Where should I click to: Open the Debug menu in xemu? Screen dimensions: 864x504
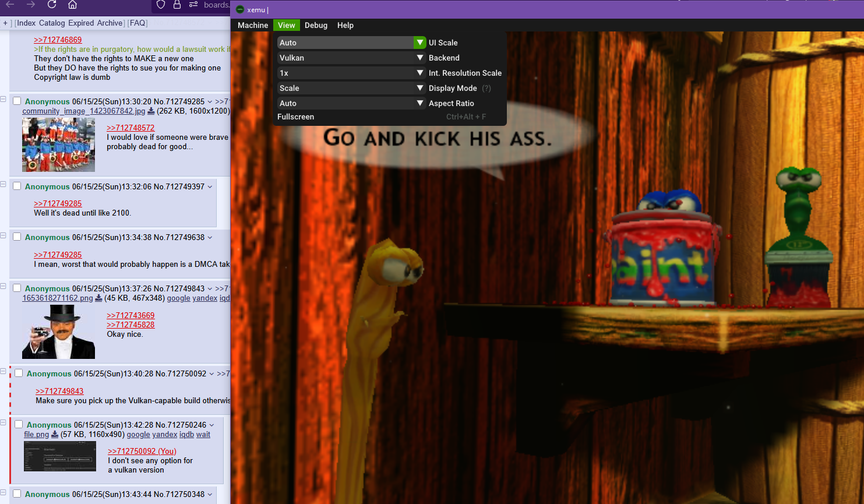(316, 25)
